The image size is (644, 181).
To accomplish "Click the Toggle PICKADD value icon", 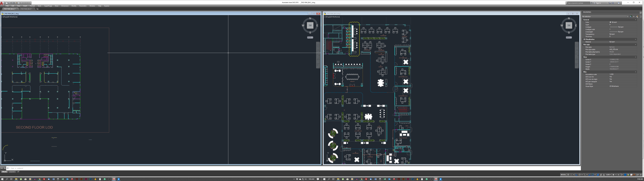I will (631, 16).
